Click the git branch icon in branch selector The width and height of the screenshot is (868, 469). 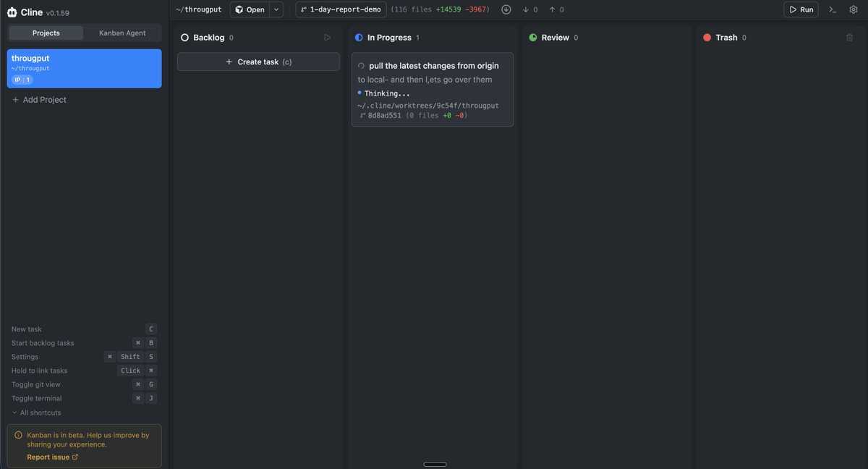click(304, 10)
